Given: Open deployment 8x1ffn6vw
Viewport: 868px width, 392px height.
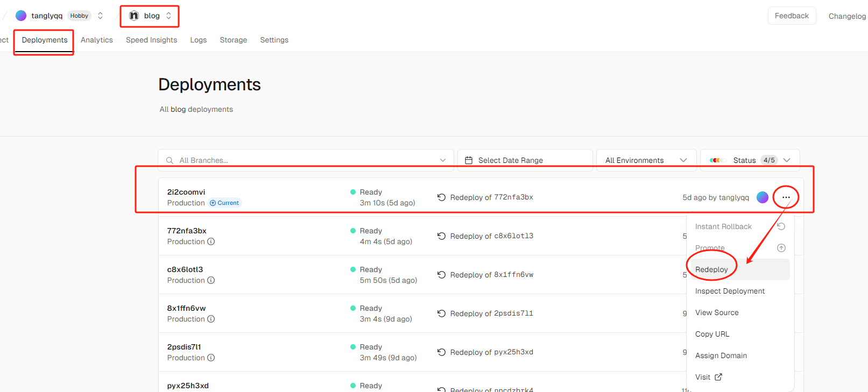Looking at the screenshot, I should [x=186, y=308].
